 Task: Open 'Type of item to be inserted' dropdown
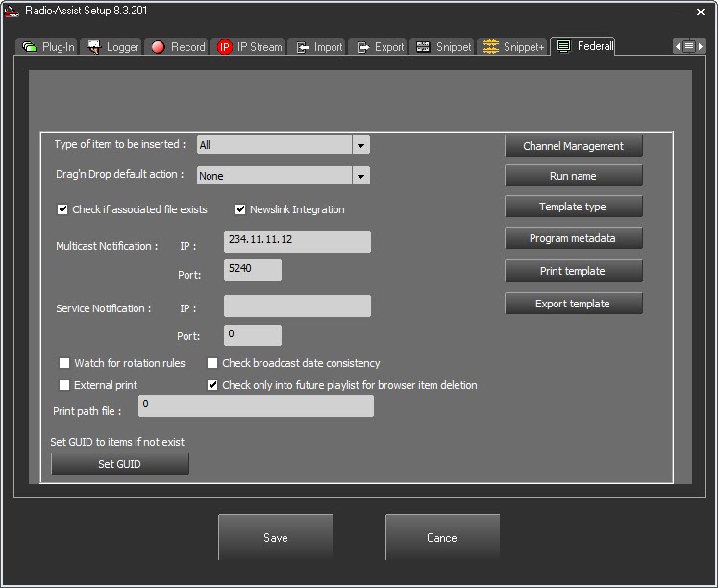(360, 145)
